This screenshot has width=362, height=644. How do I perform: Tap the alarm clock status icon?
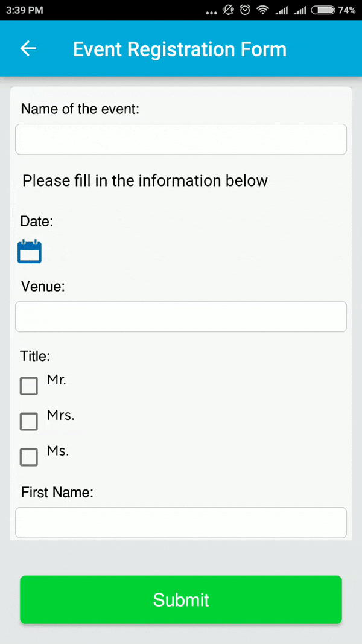pos(245,10)
